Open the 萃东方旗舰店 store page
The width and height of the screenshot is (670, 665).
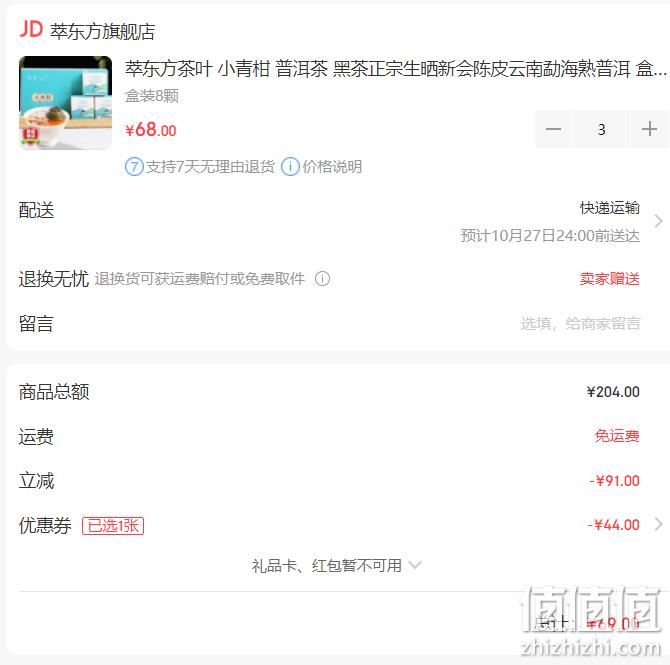coord(102,31)
